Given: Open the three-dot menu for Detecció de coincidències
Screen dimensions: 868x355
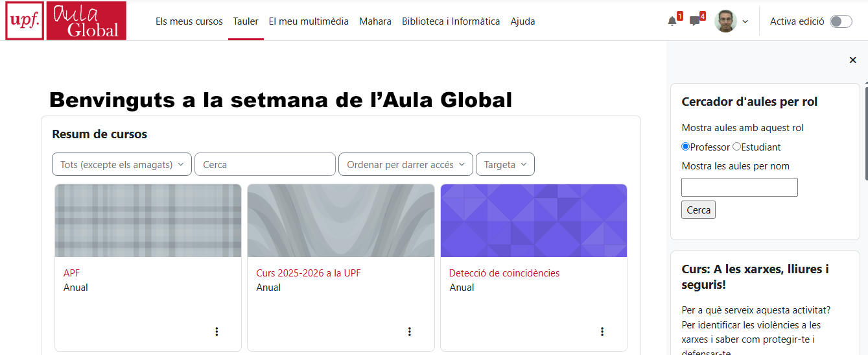Looking at the screenshot, I should (602, 332).
